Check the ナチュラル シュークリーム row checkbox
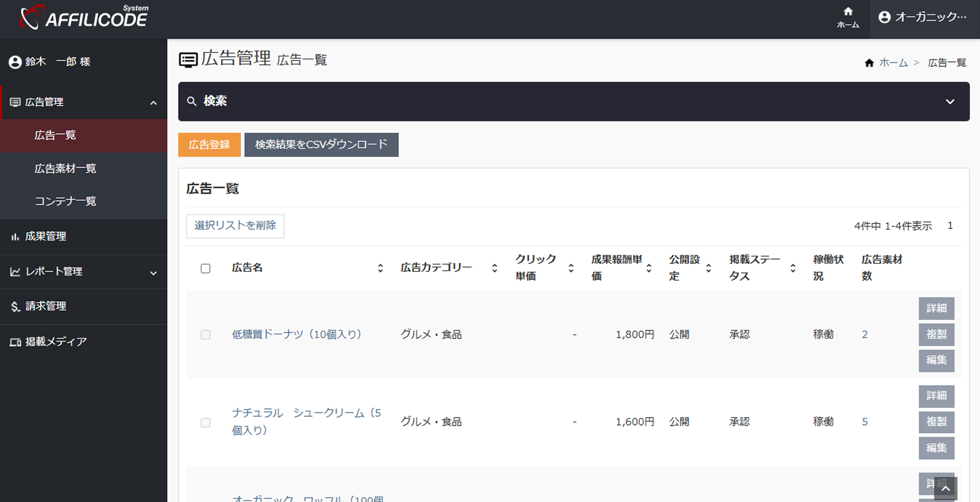The image size is (980, 502). click(x=206, y=423)
